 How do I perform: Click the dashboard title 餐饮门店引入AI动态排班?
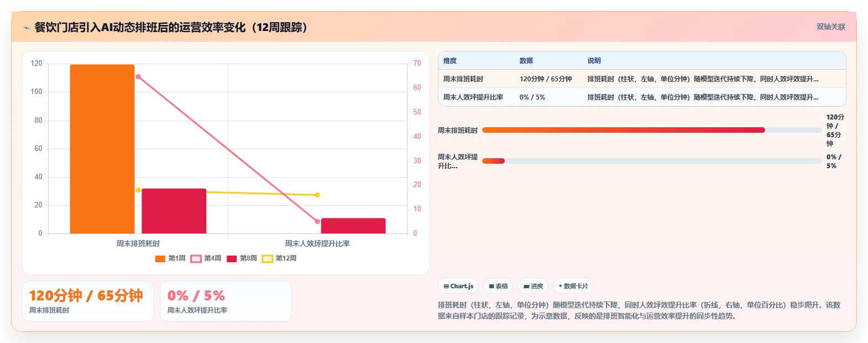click(x=171, y=27)
